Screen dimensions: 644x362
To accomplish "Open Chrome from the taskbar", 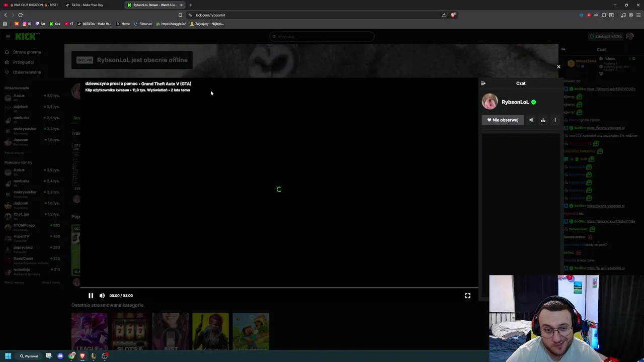I will pyautogui.click(x=72, y=356).
